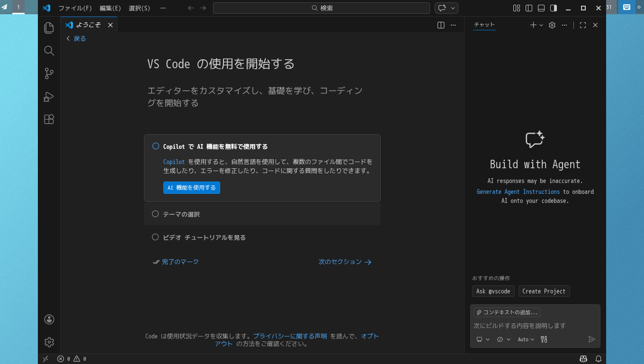Toggle the primary sidebar visibility
Screen dimensions: 644x364
(x=529, y=8)
